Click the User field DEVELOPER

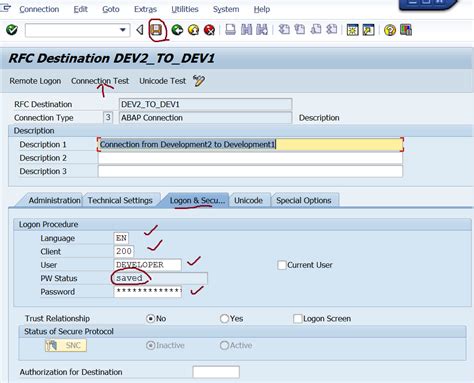pyautogui.click(x=147, y=265)
